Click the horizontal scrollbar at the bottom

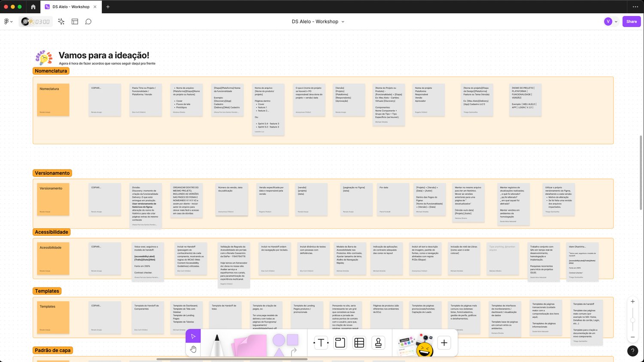tap(232, 359)
